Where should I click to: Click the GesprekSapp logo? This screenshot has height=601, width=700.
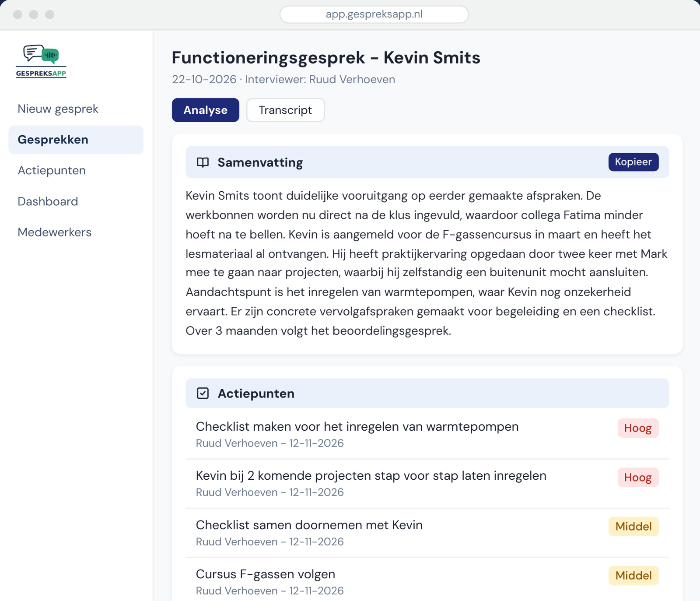[41, 61]
